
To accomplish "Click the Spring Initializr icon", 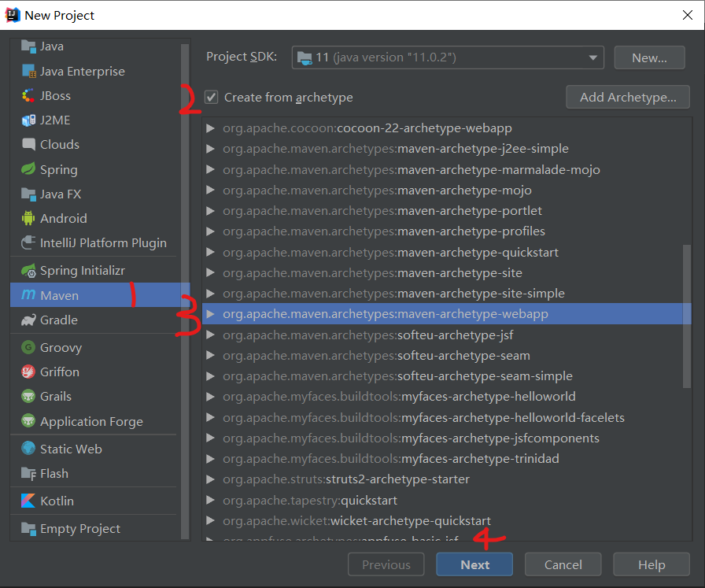I will [28, 270].
